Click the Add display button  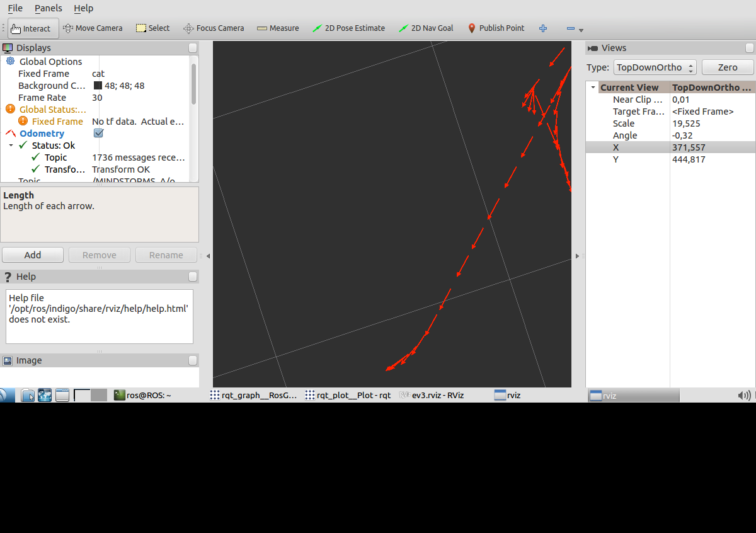[x=33, y=255]
